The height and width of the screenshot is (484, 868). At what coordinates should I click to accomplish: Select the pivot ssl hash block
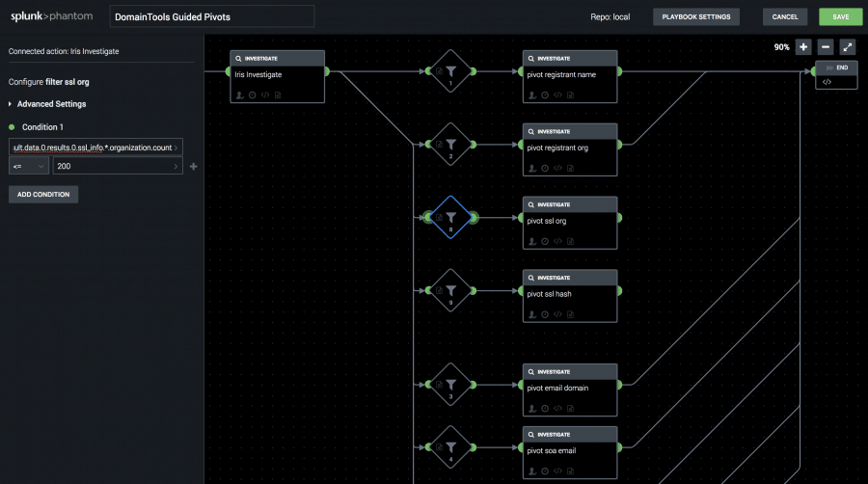click(x=570, y=295)
